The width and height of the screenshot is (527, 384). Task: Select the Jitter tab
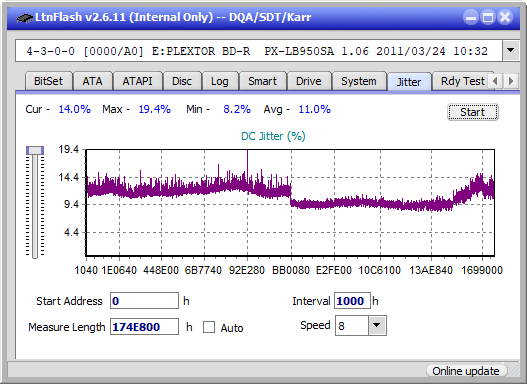[409, 82]
